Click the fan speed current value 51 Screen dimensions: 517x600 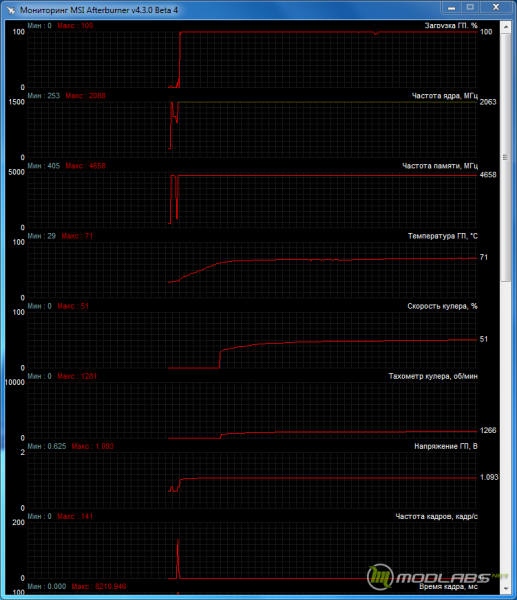pyautogui.click(x=484, y=339)
